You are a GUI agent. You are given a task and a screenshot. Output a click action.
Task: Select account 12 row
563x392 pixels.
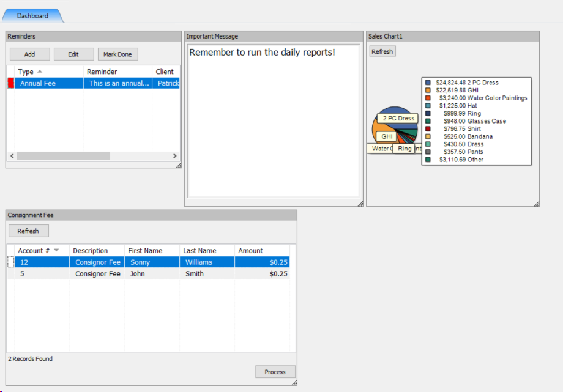click(149, 262)
